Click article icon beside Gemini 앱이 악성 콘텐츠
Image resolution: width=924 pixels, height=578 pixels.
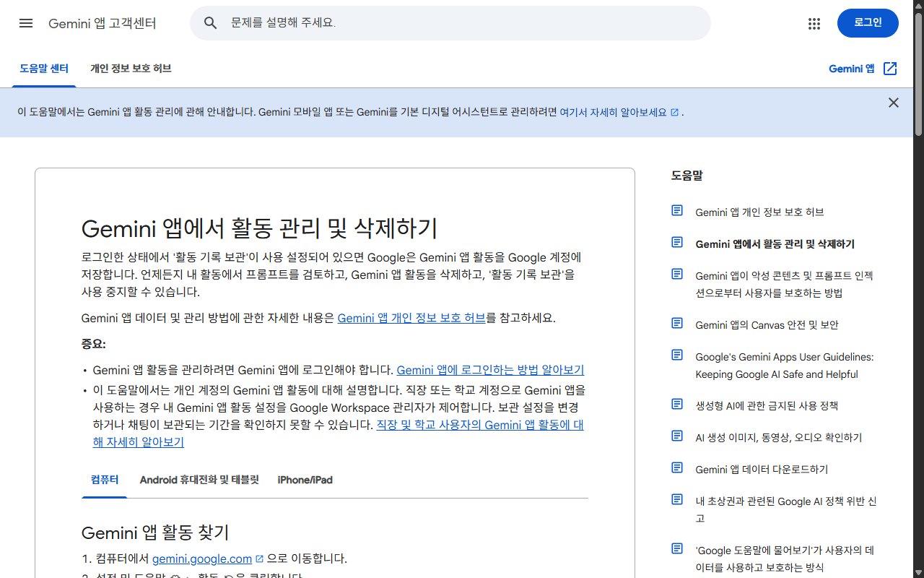677,274
